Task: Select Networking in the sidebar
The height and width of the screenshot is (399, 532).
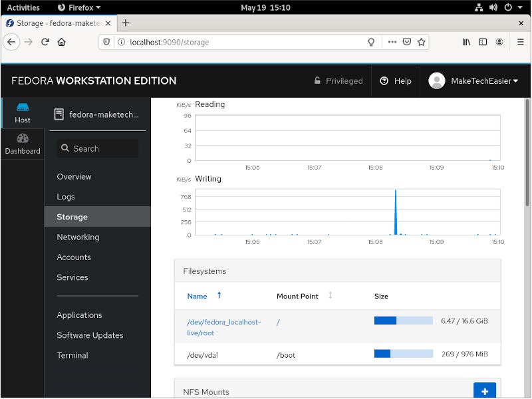Action: coord(78,237)
